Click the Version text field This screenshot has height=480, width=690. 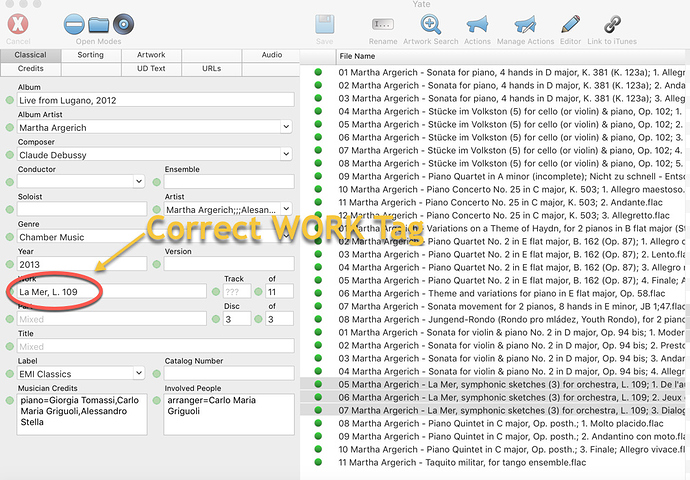[229, 264]
